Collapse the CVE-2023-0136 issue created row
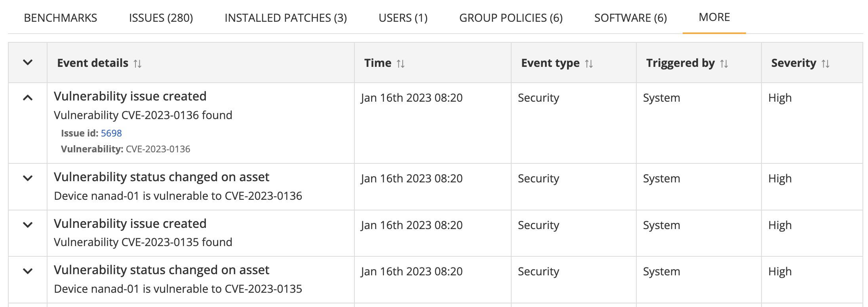The height and width of the screenshot is (307, 868). (28, 98)
